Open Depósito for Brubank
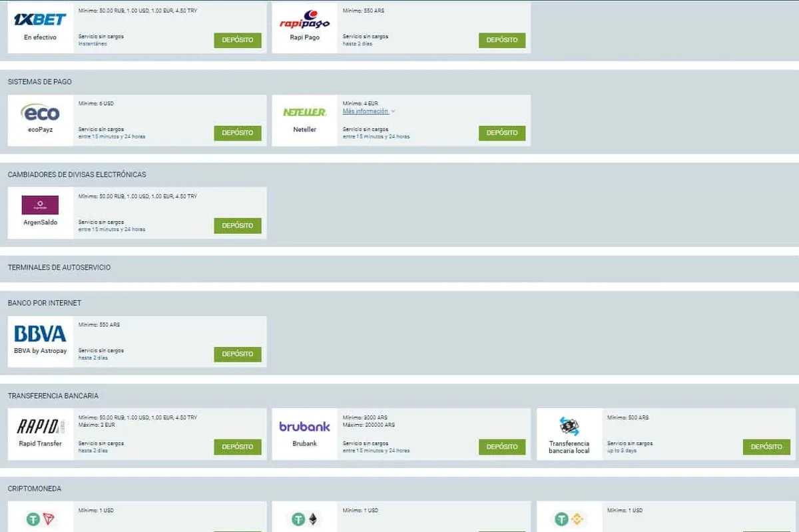This screenshot has height=532, width=799. (x=502, y=447)
